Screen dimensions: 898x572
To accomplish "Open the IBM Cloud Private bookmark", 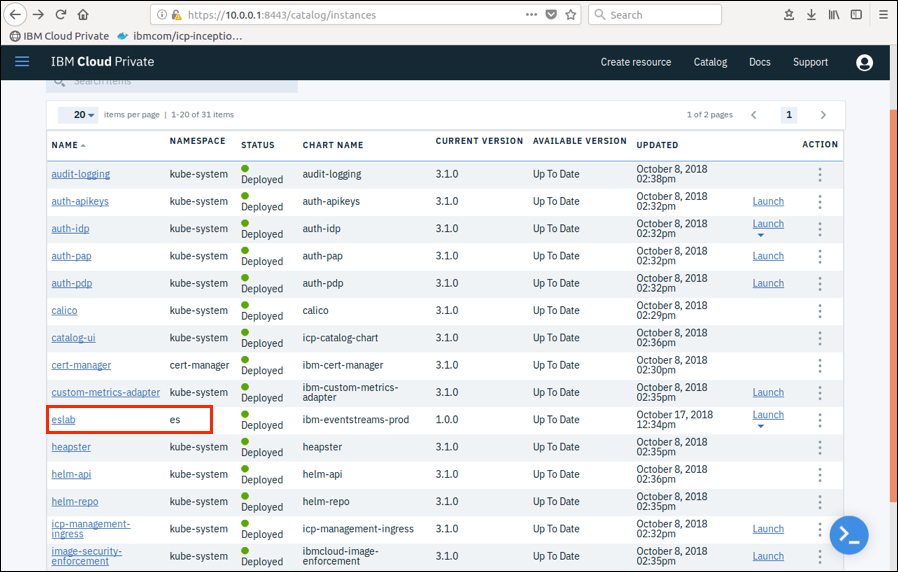I will pyautogui.click(x=60, y=36).
